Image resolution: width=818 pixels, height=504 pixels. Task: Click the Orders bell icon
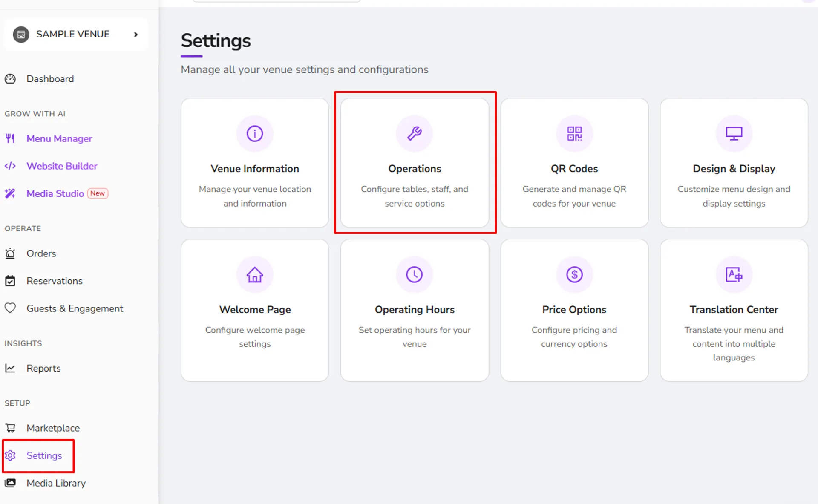click(10, 253)
